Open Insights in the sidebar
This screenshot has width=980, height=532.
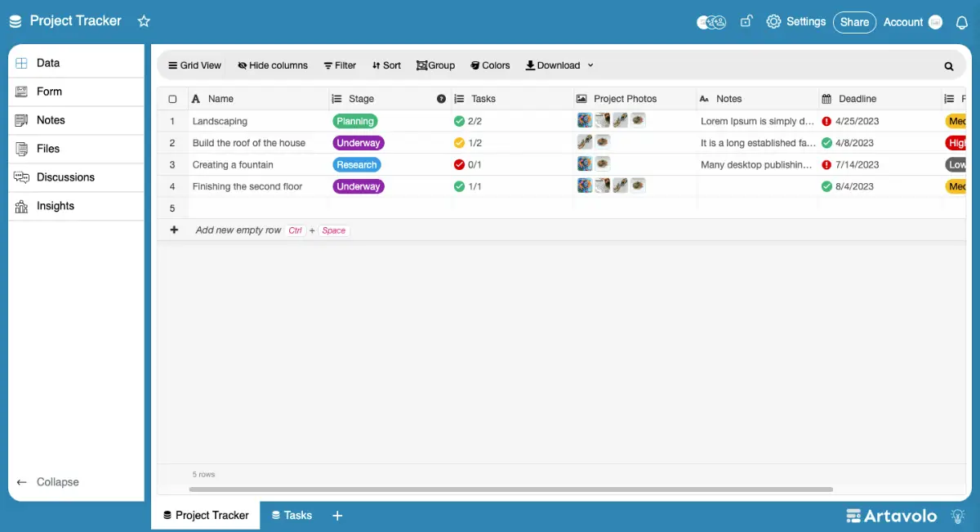click(56, 206)
